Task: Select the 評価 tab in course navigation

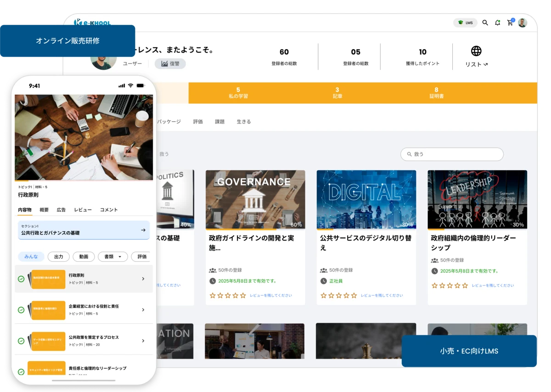Action: (x=198, y=122)
